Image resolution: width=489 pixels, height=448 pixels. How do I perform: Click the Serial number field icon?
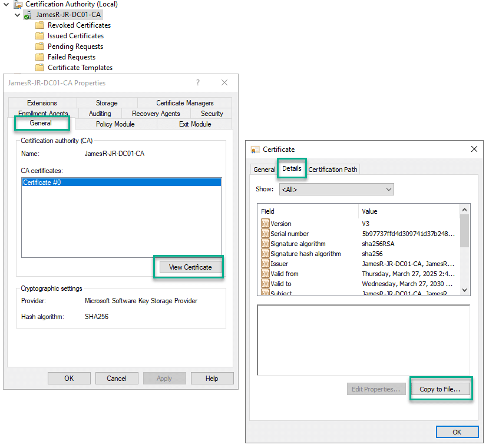click(265, 234)
